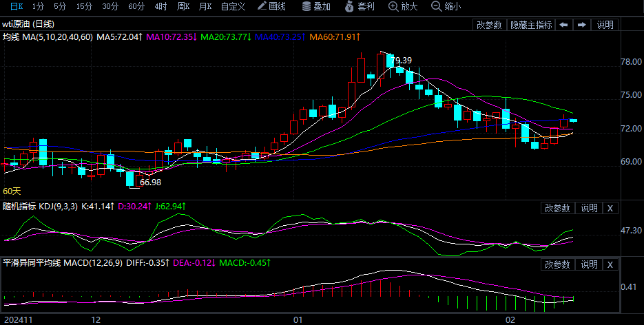Click the right arrow above main chart

click(x=581, y=25)
